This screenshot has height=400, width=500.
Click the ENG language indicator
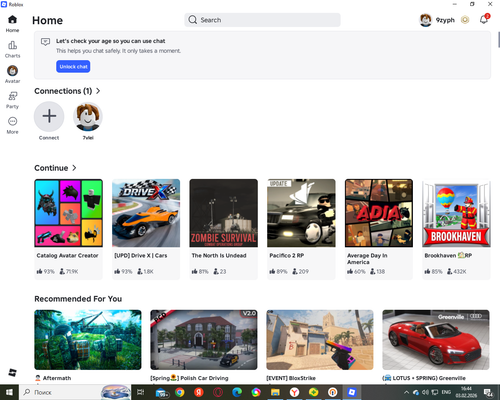click(x=446, y=392)
